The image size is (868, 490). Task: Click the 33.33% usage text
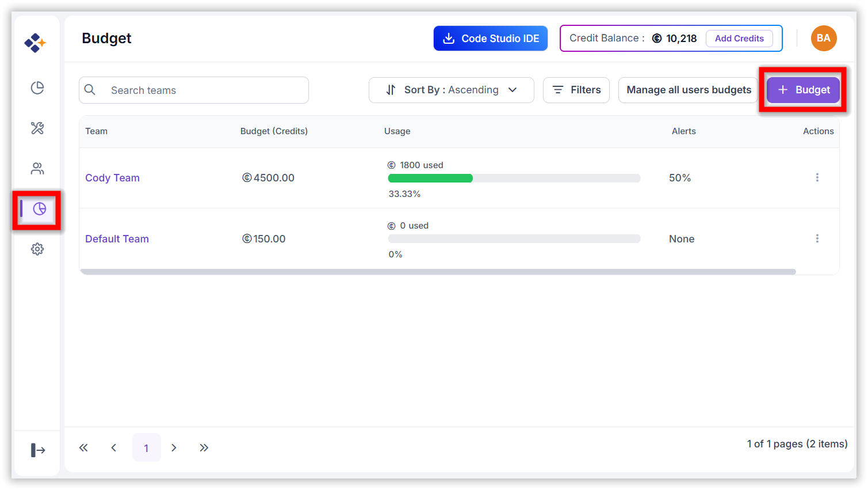pyautogui.click(x=404, y=194)
